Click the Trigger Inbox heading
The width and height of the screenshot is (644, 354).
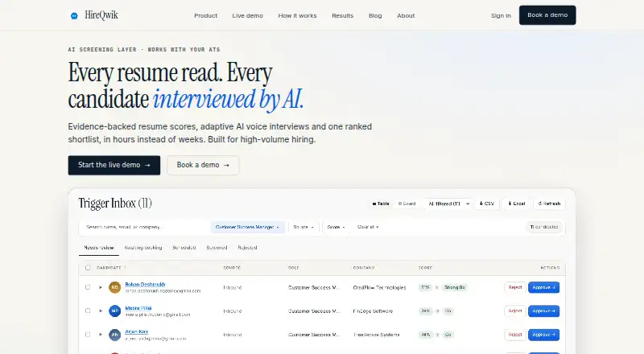tap(115, 204)
